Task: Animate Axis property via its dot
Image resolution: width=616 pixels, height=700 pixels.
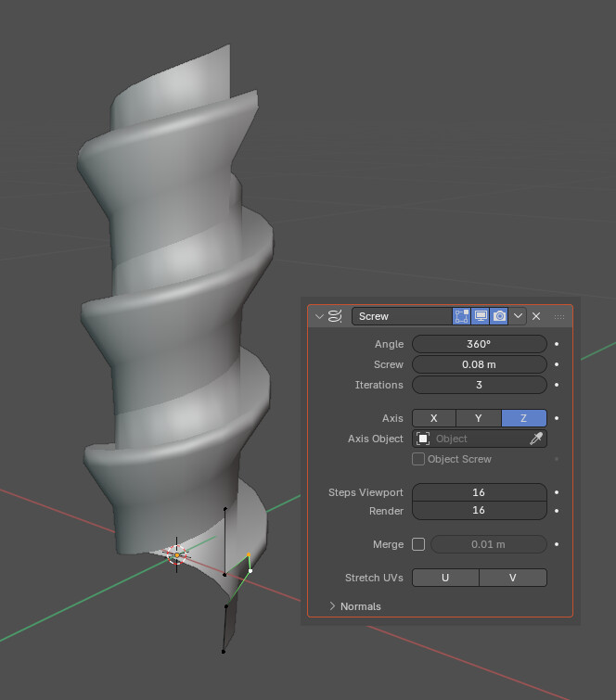Action: pos(557,418)
